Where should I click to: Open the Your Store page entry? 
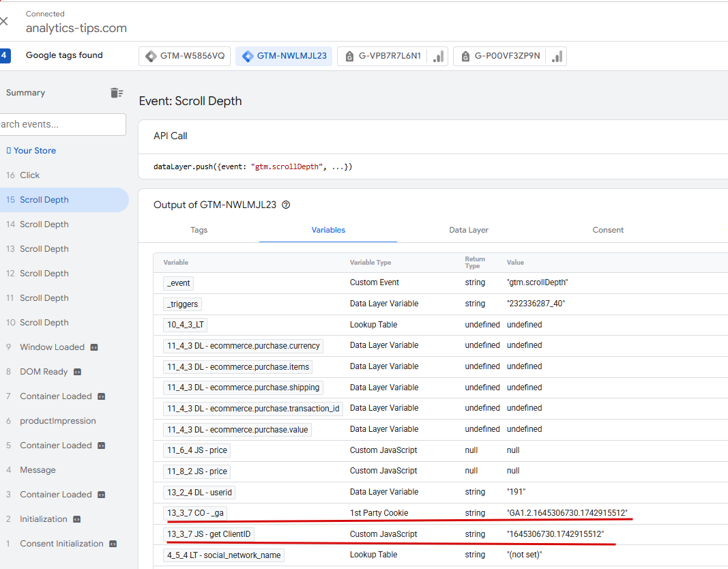[31, 150]
